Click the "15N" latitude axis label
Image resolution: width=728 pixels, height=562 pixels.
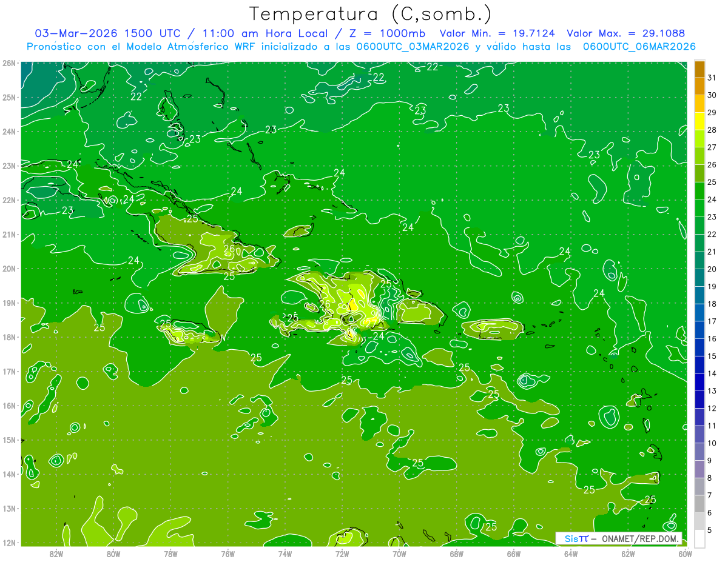tap(8, 440)
